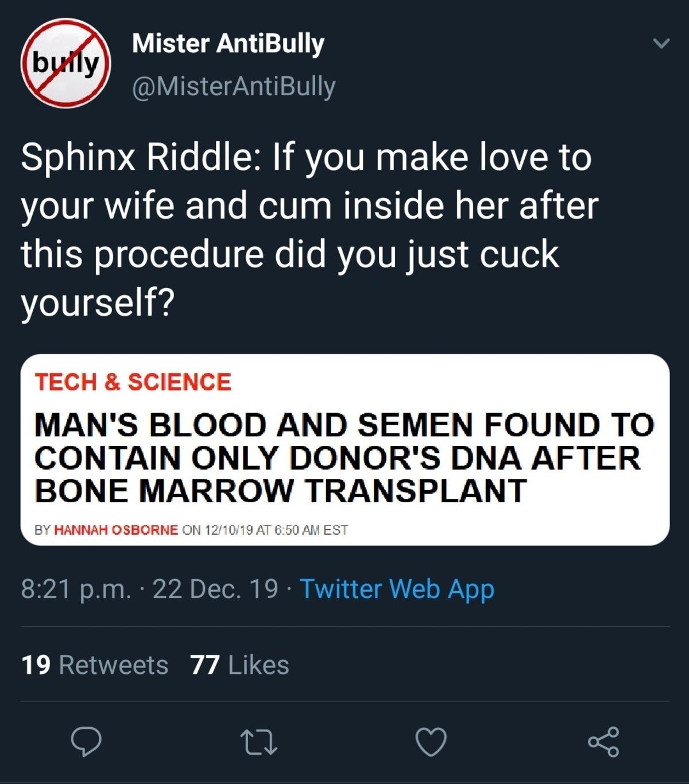Expand the tweet options chevron menu

(661, 44)
